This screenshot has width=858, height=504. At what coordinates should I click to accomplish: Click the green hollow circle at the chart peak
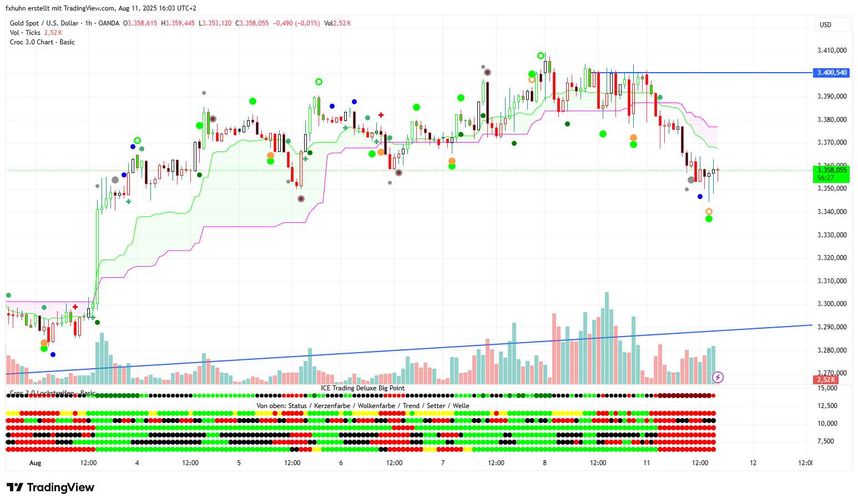[x=541, y=55]
